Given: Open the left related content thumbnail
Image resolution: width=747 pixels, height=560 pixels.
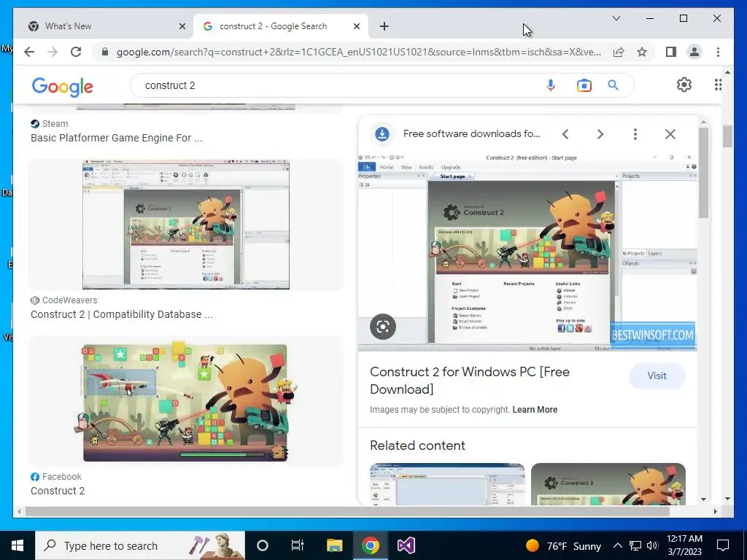Looking at the screenshot, I should coord(447,484).
